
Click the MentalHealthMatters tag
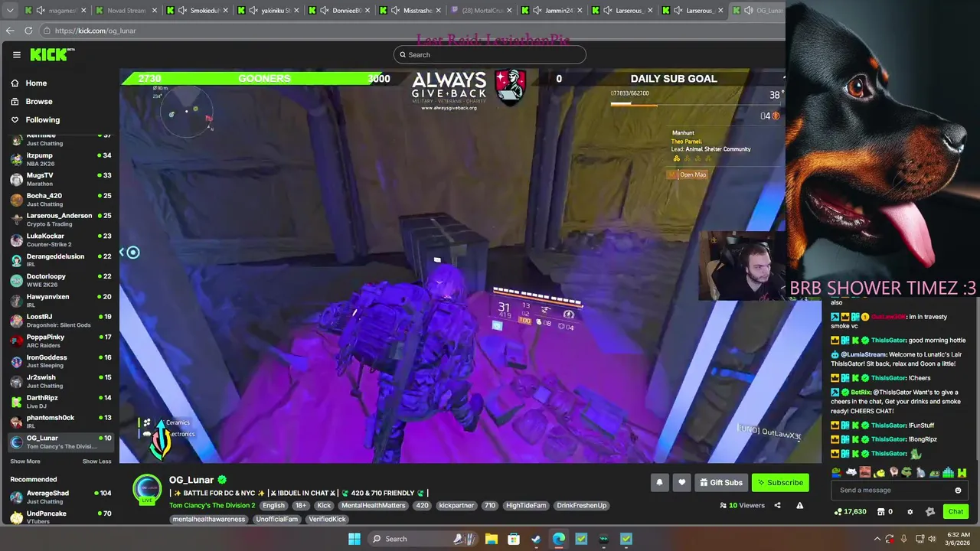coord(373,506)
